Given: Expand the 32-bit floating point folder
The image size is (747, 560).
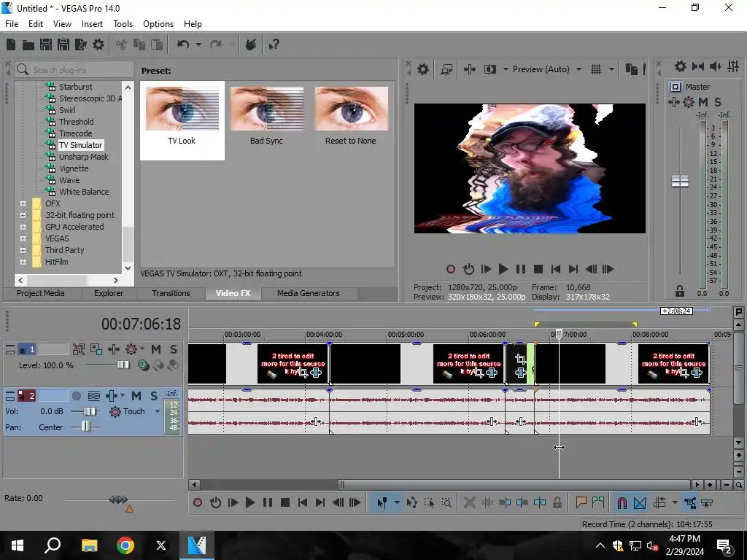Looking at the screenshot, I should [23, 215].
